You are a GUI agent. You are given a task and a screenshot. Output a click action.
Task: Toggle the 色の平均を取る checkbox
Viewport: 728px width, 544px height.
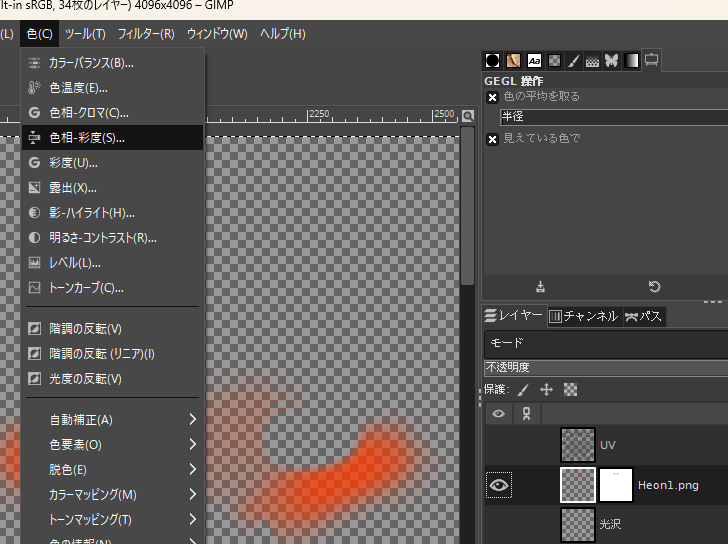pos(492,97)
